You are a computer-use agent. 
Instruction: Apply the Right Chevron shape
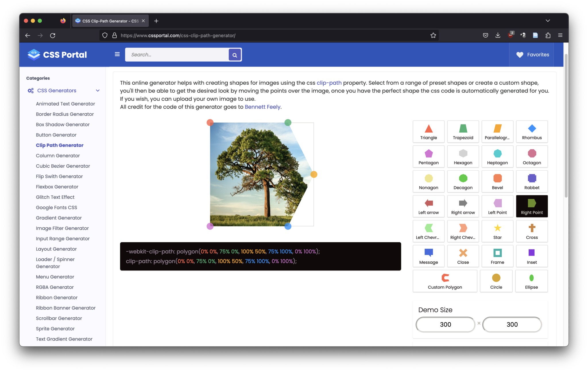[463, 231]
